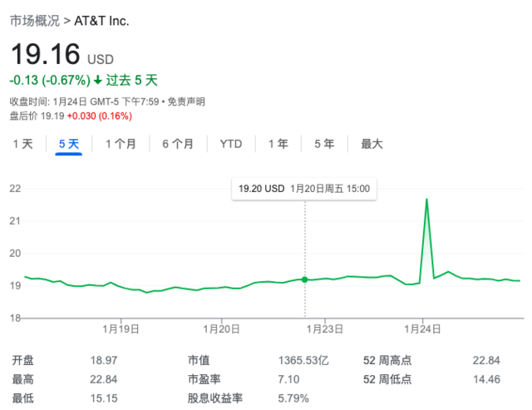Click the large 19.16 price figure

(x=45, y=54)
